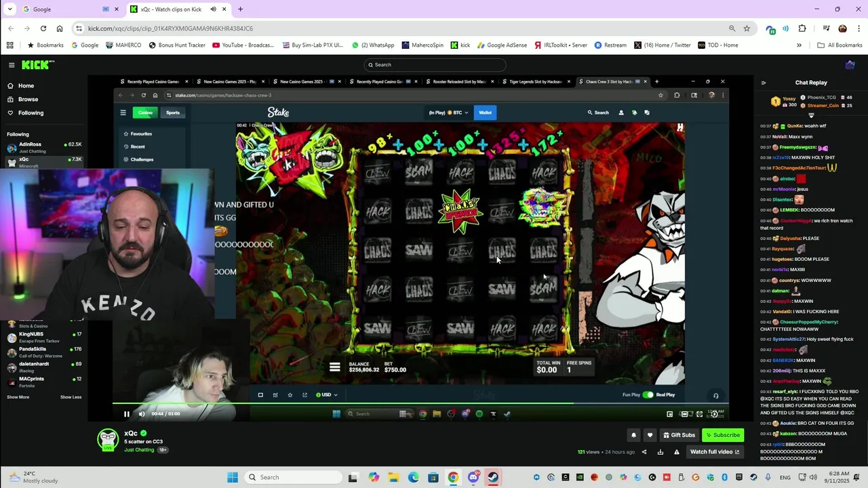The height and width of the screenshot is (488, 868).
Task: Follow channel with the heart icon
Action: [650, 435]
